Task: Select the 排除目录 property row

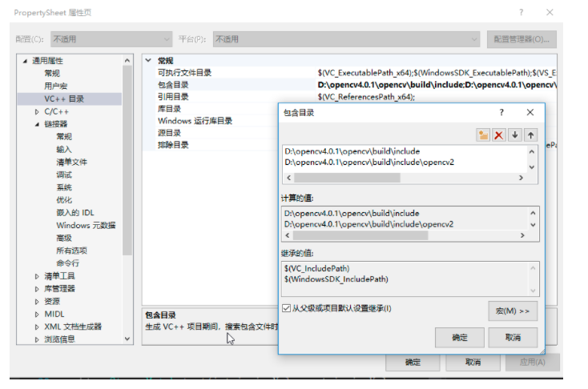Action: pyautogui.click(x=217, y=145)
